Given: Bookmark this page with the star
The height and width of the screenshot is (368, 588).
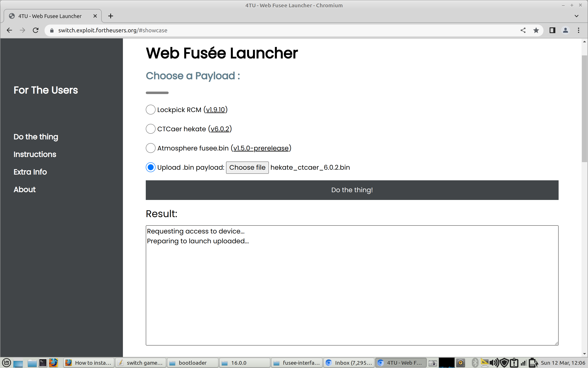Looking at the screenshot, I should click(536, 30).
